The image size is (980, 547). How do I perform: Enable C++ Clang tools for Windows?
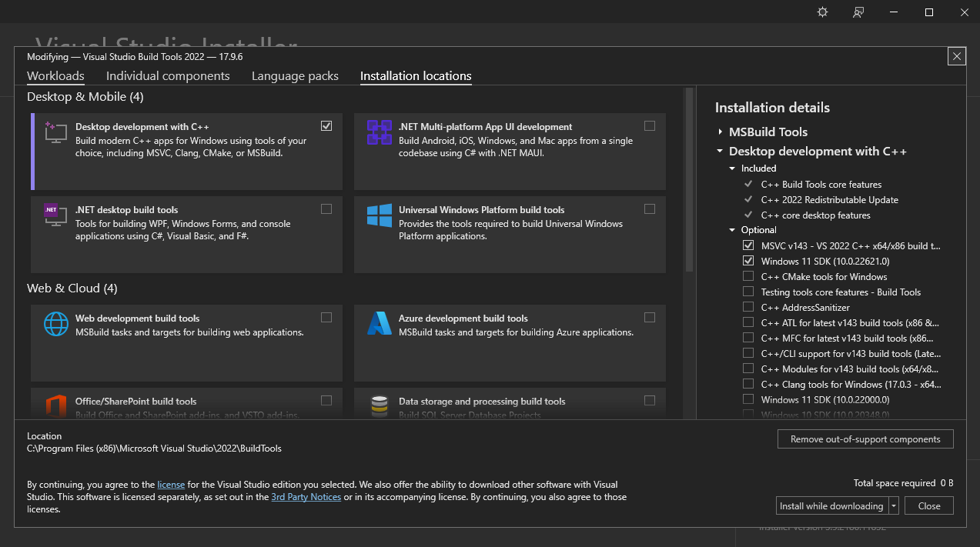748,384
